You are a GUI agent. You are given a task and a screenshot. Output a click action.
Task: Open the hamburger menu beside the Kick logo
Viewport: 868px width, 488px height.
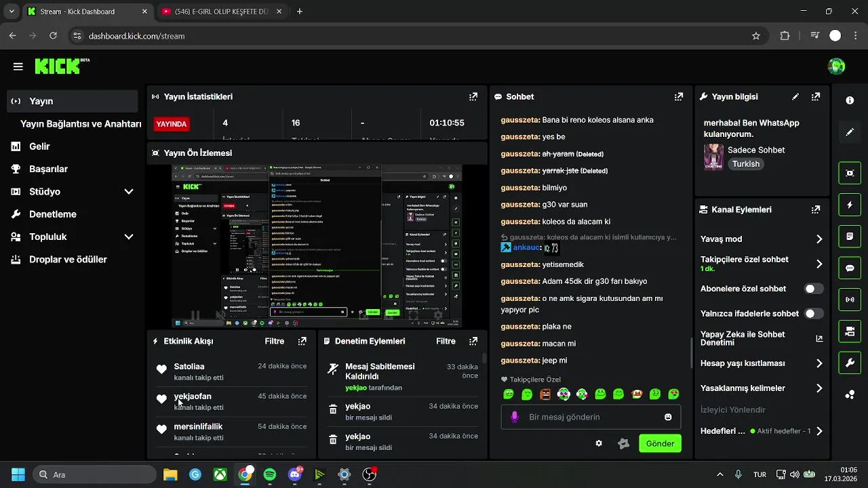click(x=18, y=66)
